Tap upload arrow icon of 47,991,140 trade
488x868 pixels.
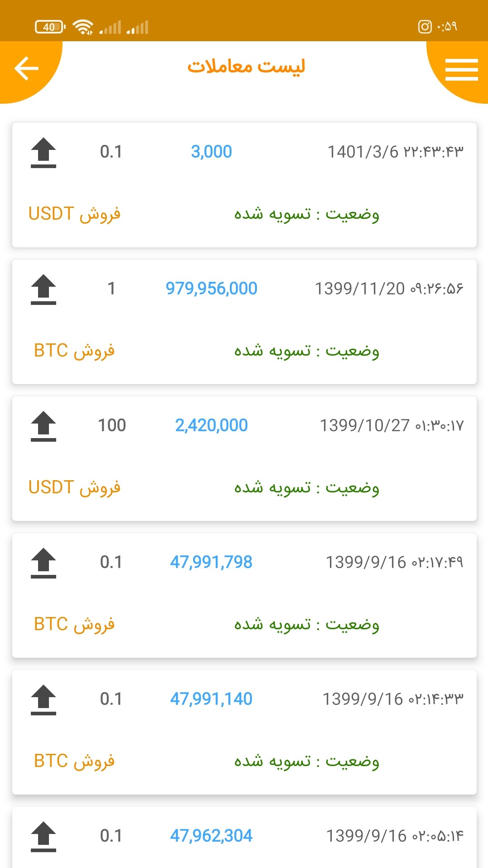pos(43,700)
